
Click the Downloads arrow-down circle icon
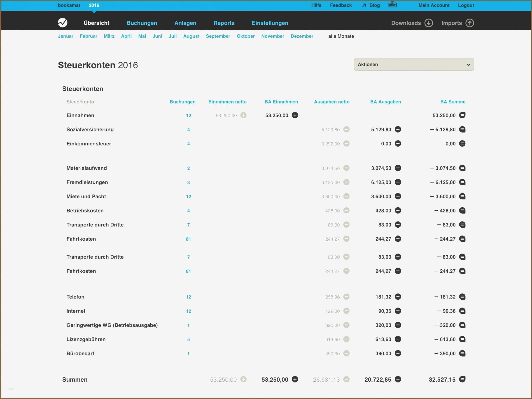pos(429,23)
